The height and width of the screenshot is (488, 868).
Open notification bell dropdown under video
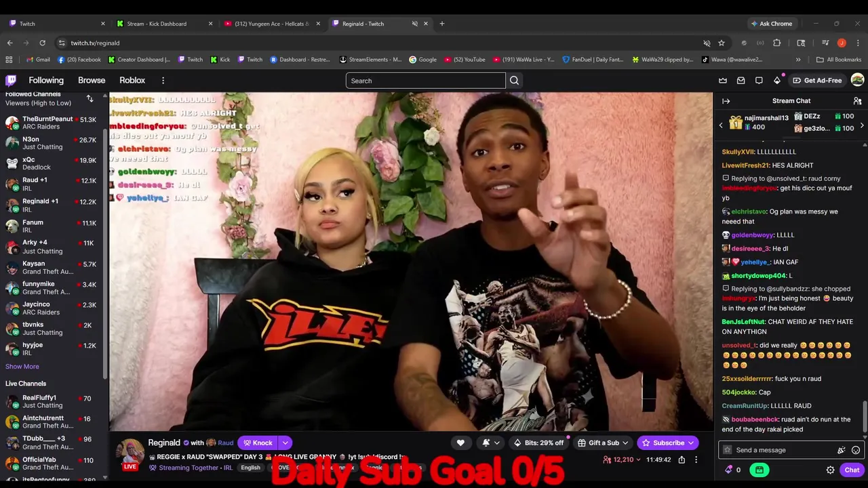coord(491,443)
